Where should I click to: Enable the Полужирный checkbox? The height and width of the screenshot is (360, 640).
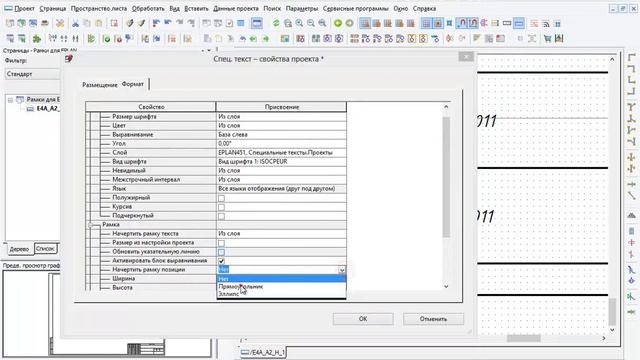pyautogui.click(x=221, y=198)
